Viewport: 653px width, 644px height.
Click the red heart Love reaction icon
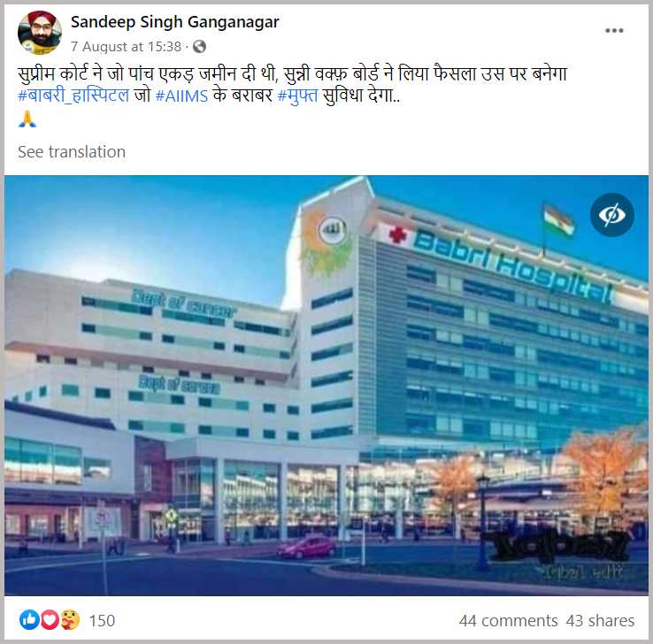pos(50,620)
